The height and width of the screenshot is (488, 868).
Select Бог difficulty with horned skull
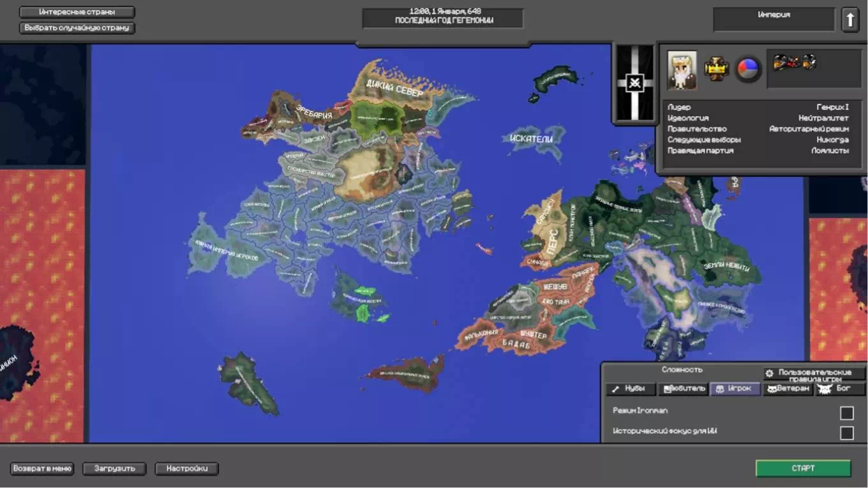click(841, 388)
